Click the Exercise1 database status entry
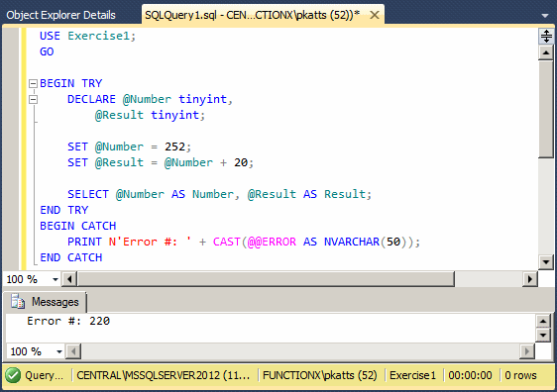 click(x=412, y=376)
